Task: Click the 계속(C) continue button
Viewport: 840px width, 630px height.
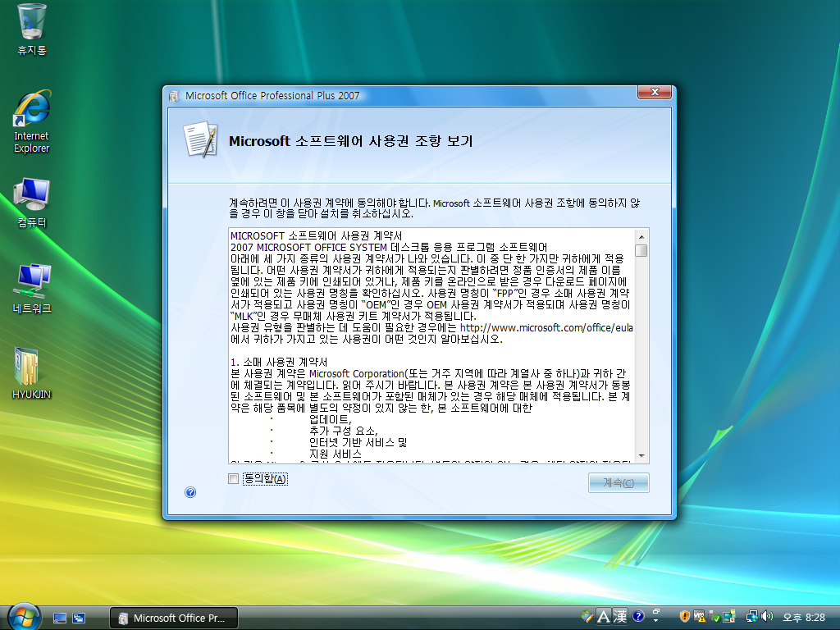Action: tap(619, 482)
